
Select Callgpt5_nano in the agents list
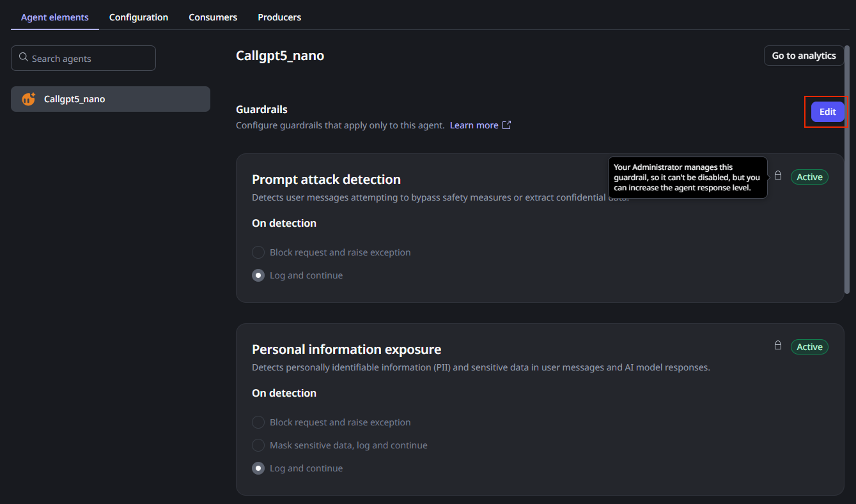tap(111, 99)
